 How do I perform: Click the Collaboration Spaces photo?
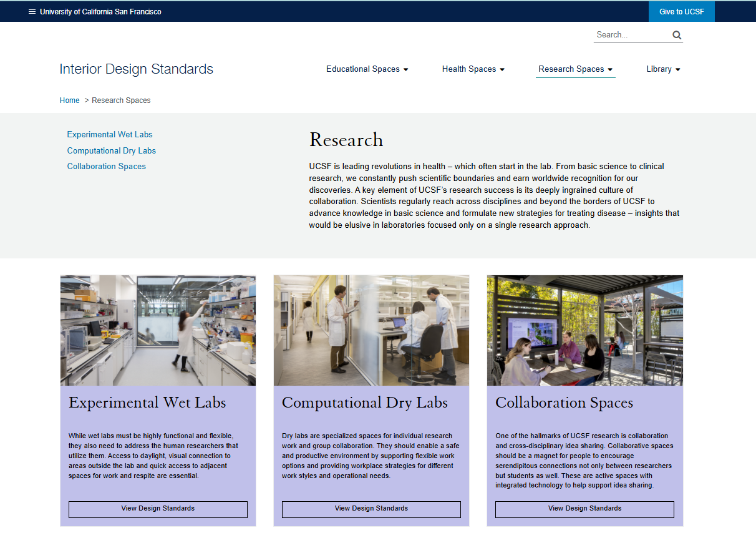(585, 330)
